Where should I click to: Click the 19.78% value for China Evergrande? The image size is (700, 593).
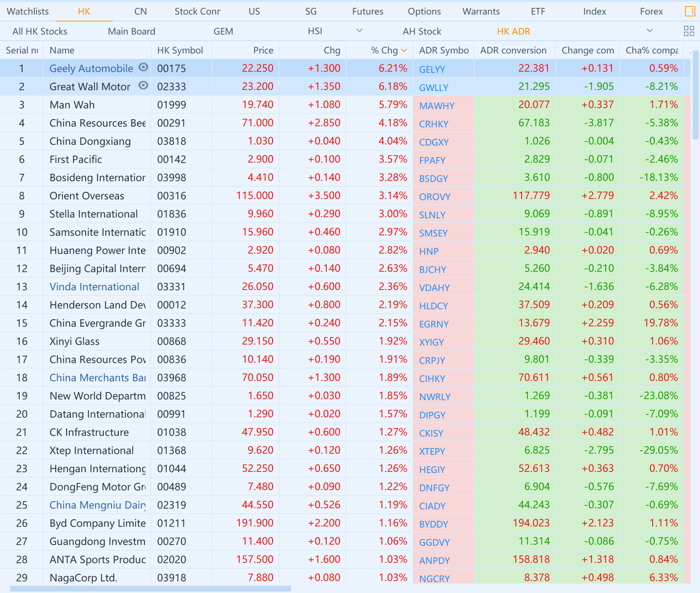click(x=661, y=323)
